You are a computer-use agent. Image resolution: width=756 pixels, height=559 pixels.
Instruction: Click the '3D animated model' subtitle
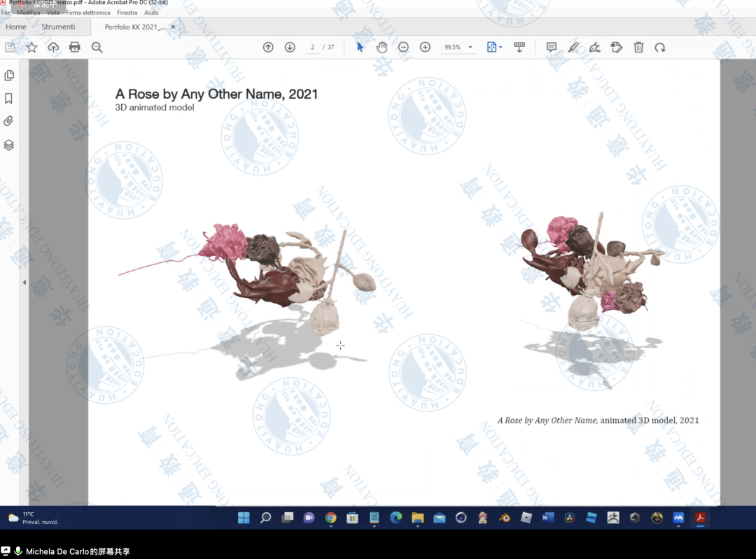[154, 108]
